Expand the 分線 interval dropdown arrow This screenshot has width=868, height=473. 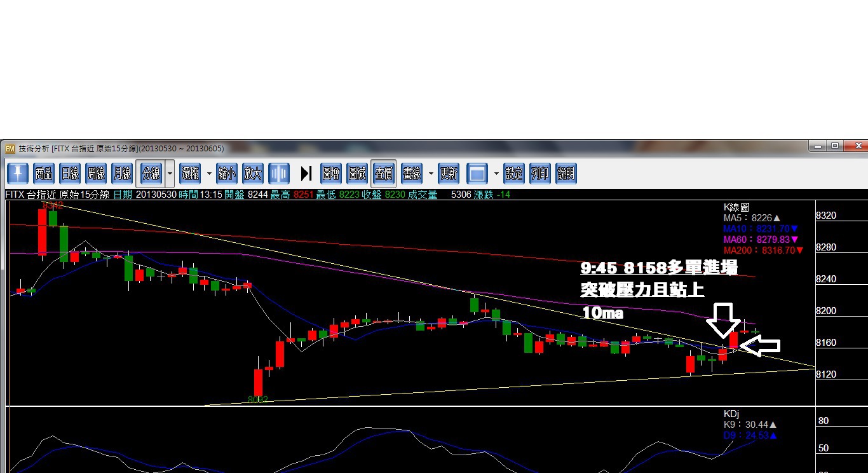[170, 173]
